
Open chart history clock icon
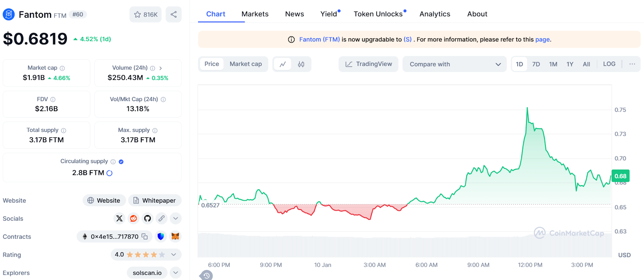click(x=206, y=276)
